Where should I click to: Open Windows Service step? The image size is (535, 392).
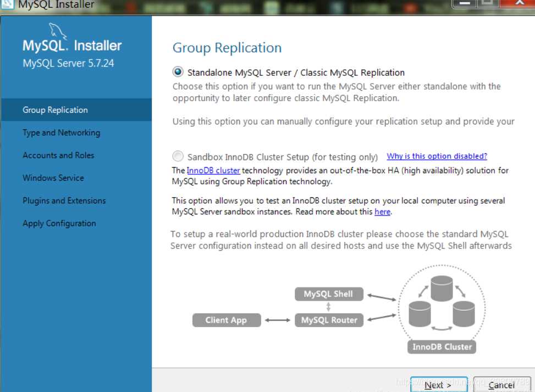click(x=53, y=178)
